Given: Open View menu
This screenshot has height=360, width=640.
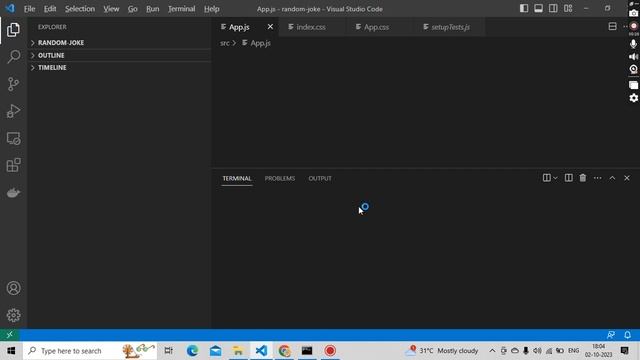Looking at the screenshot, I should click(x=111, y=9).
